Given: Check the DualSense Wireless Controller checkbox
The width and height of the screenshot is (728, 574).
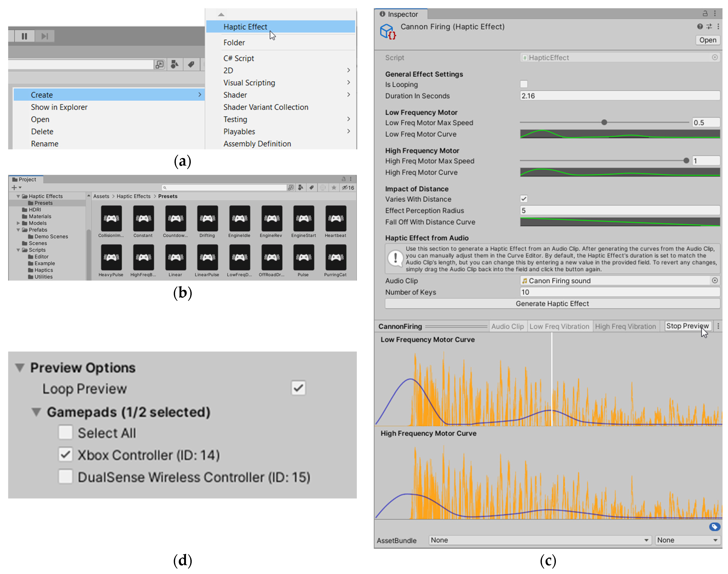Looking at the screenshot, I should coord(66,477).
